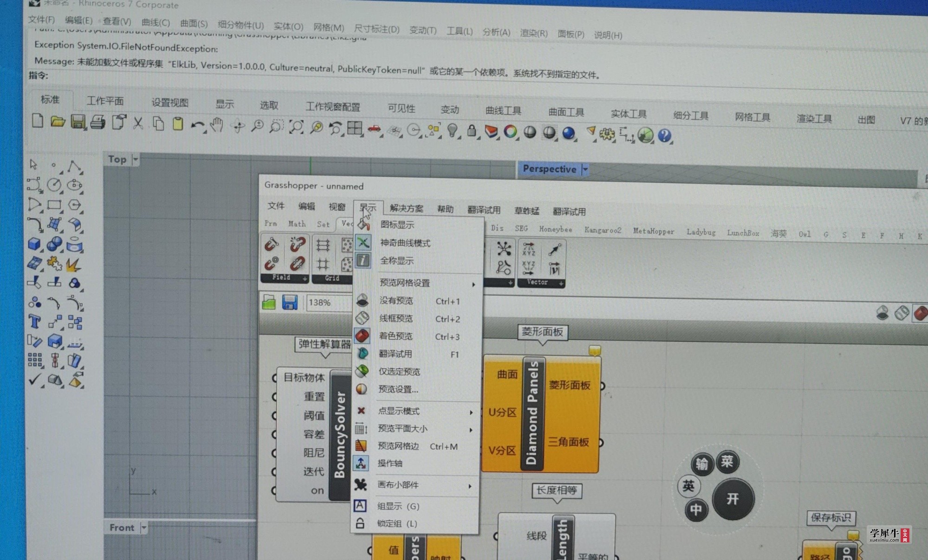The height and width of the screenshot is (560, 928).
Task: Open the Front viewport dropdown arrow
Action: tap(143, 528)
